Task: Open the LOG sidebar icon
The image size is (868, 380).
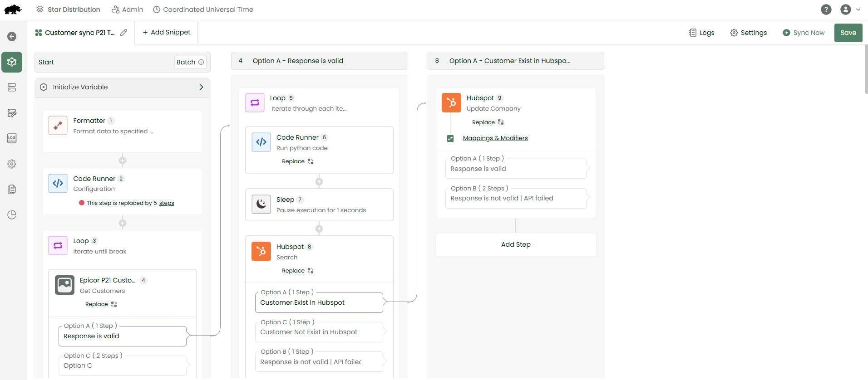Action: (x=12, y=138)
